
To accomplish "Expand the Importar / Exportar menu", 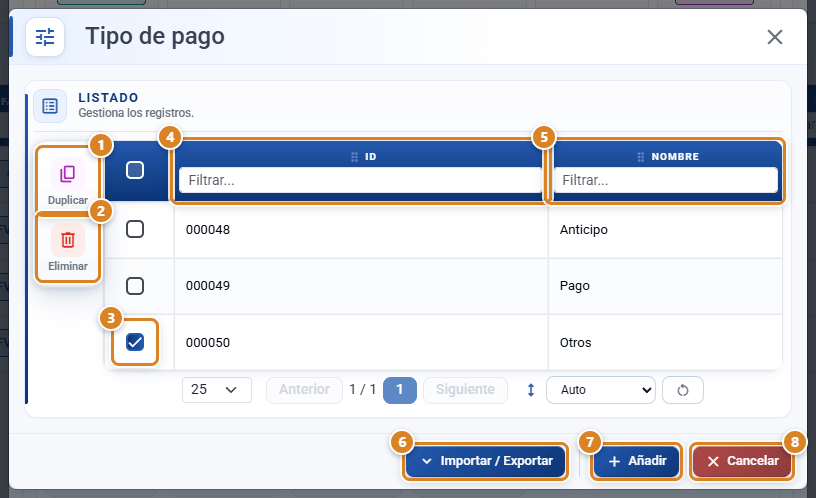I will [486, 461].
